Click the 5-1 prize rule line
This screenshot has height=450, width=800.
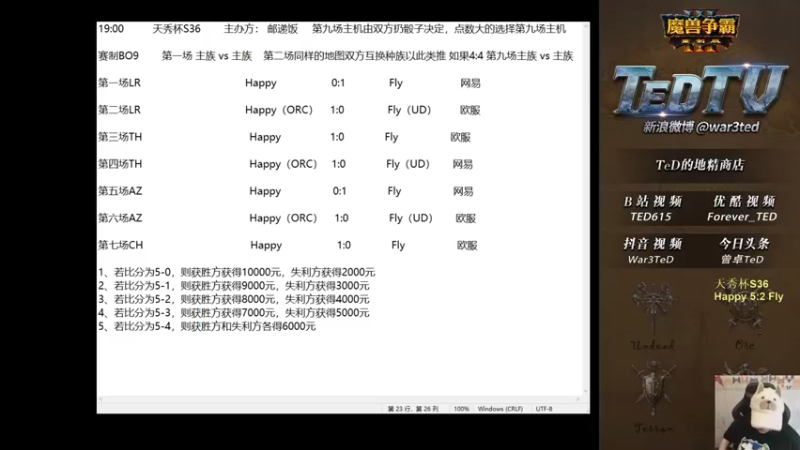pos(234,286)
